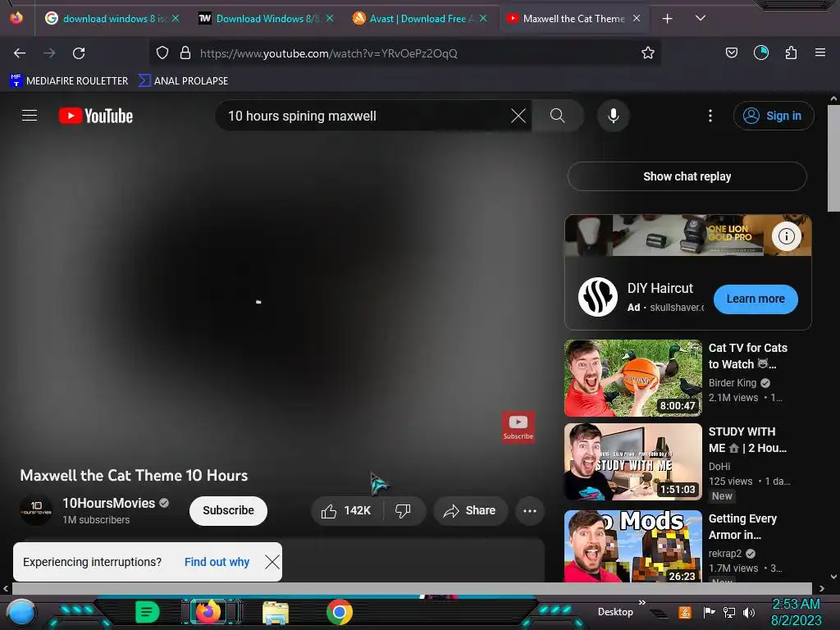840x630 pixels.
Task: Open STUDY WITH ME video thumbnail
Action: (x=632, y=462)
